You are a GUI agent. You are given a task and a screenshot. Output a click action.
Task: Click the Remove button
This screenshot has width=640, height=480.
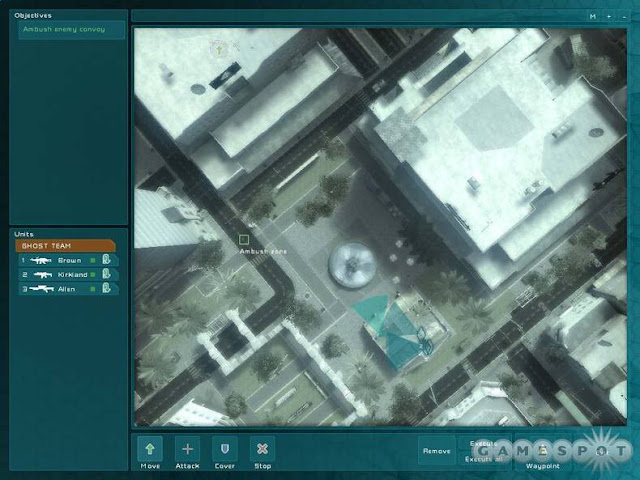coord(437,451)
